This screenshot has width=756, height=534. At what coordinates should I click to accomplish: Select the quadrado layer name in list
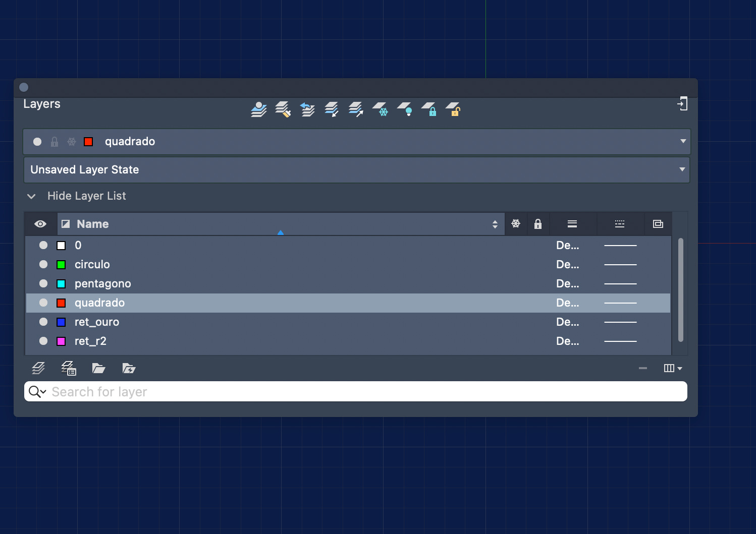tap(100, 303)
